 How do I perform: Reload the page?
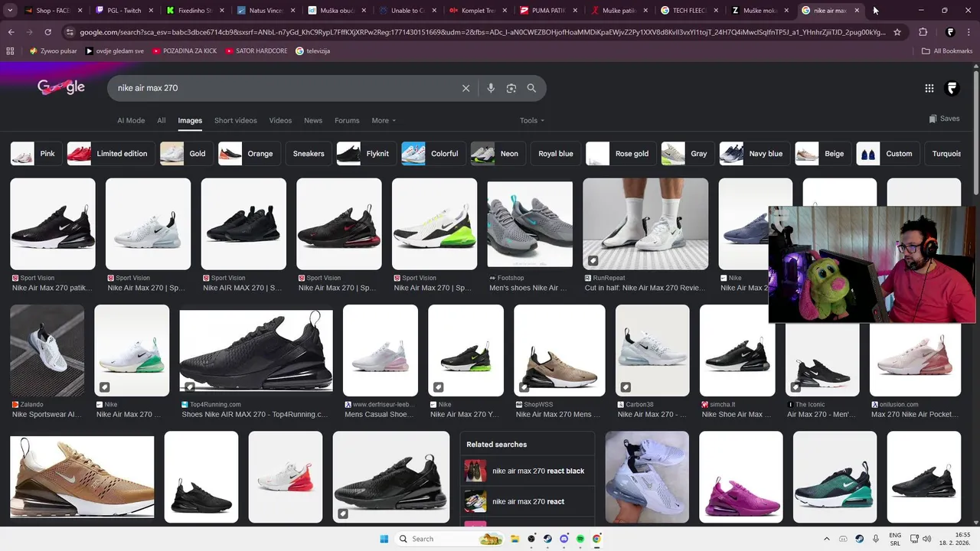[47, 32]
